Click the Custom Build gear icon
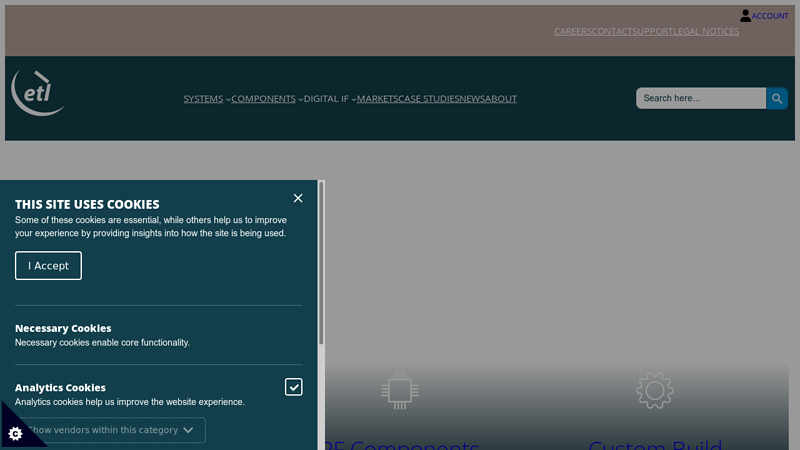This screenshot has height=450, width=800. coord(655,391)
